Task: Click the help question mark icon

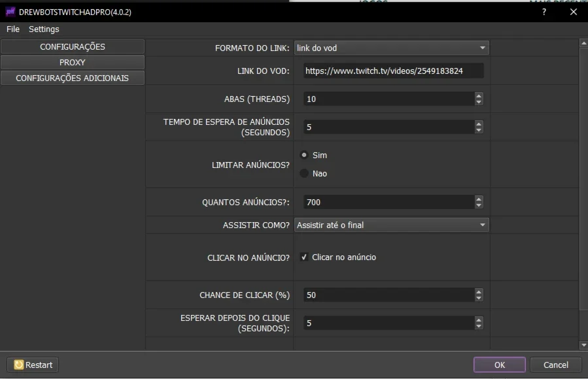Action: (544, 12)
